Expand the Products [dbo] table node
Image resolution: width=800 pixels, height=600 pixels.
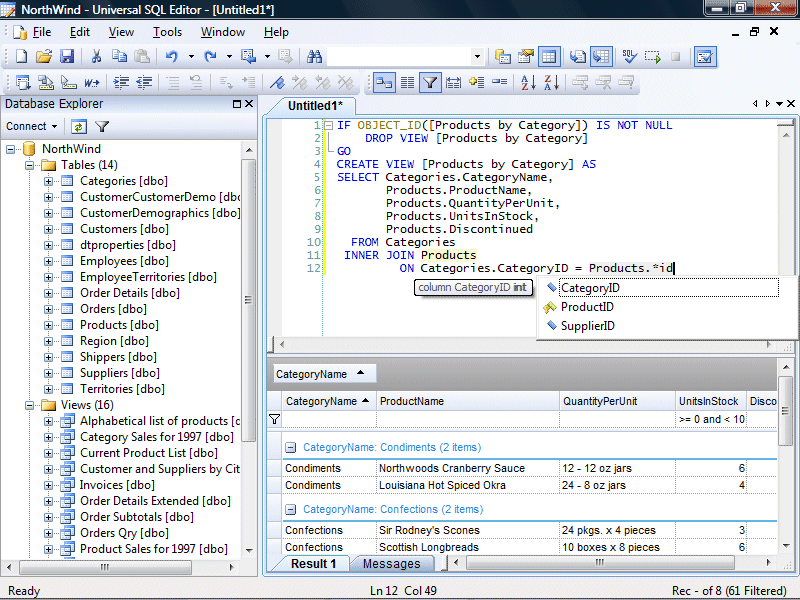[48, 325]
